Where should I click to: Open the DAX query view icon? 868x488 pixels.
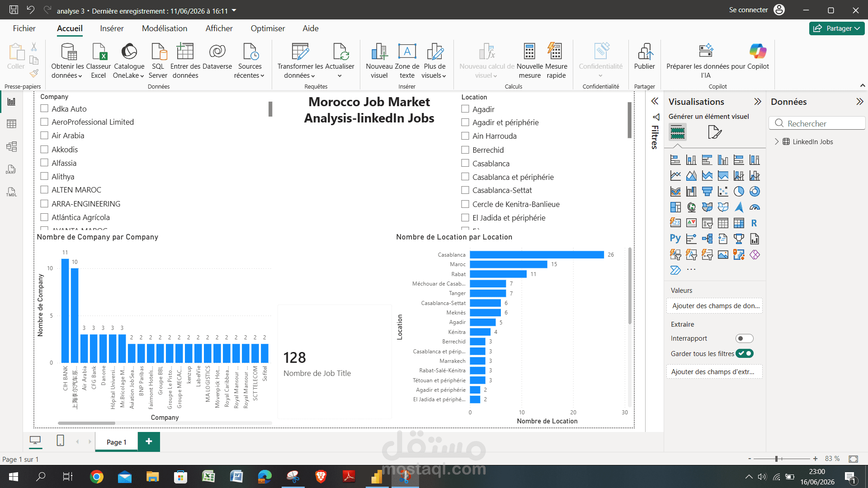coord(11,169)
